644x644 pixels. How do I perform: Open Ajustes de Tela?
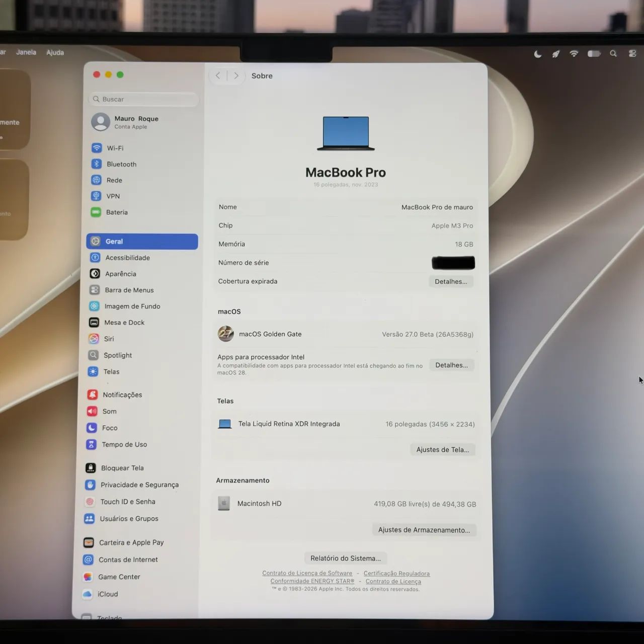(x=443, y=450)
